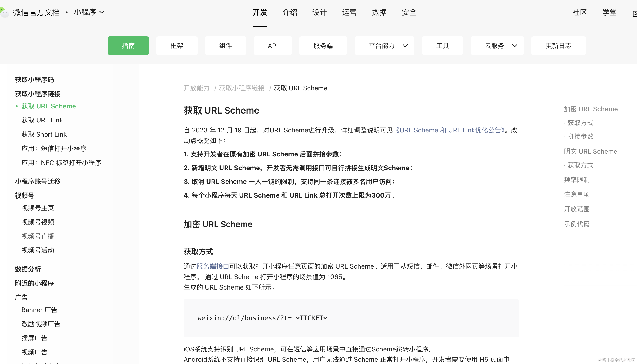Screen dimensions: 637x364
Task: Click the partially visible top-right corner icon
Action: (x=634, y=13)
